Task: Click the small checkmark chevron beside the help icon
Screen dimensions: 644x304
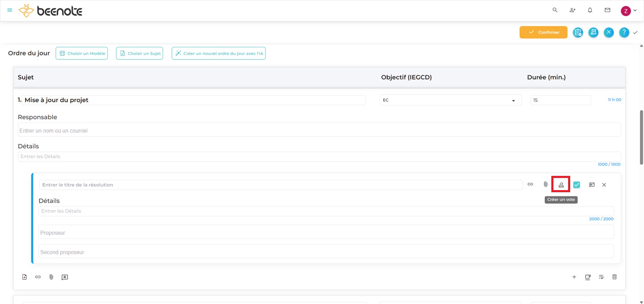Action: (635, 32)
